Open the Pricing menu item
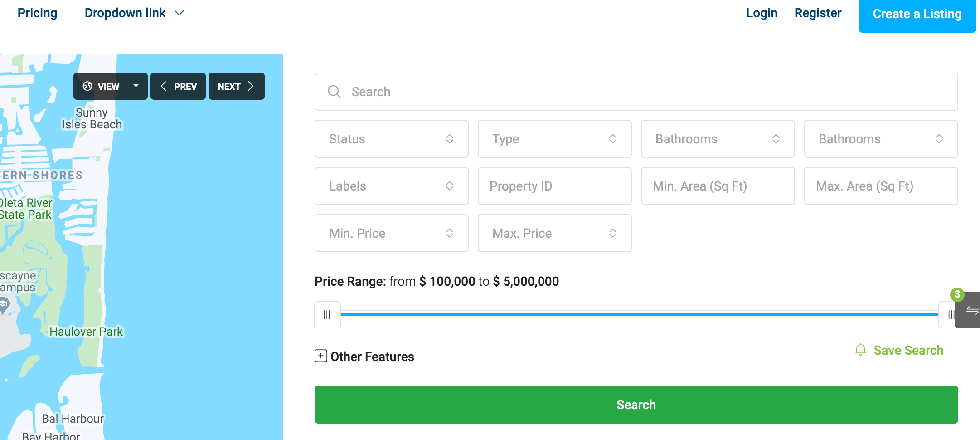This screenshot has width=980, height=440. pyautogui.click(x=37, y=13)
